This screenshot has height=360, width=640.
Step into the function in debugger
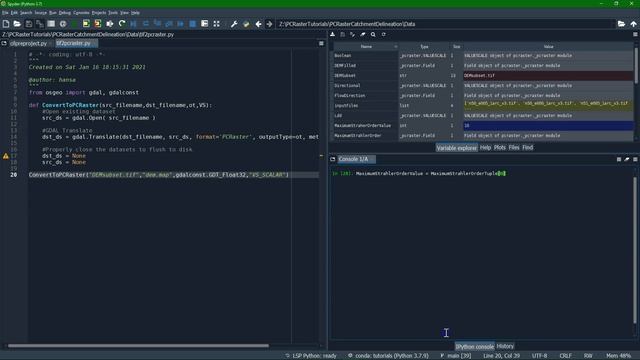tap(157, 24)
